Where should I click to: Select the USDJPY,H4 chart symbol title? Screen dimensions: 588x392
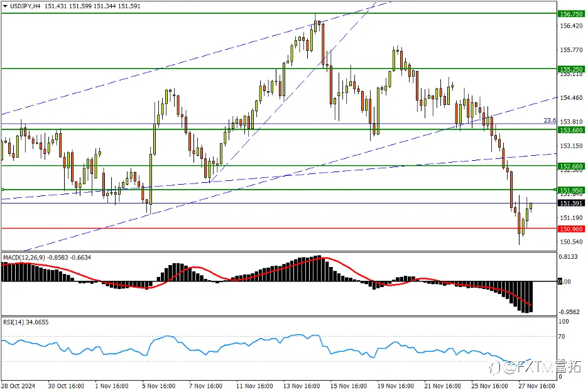[x=26, y=6]
